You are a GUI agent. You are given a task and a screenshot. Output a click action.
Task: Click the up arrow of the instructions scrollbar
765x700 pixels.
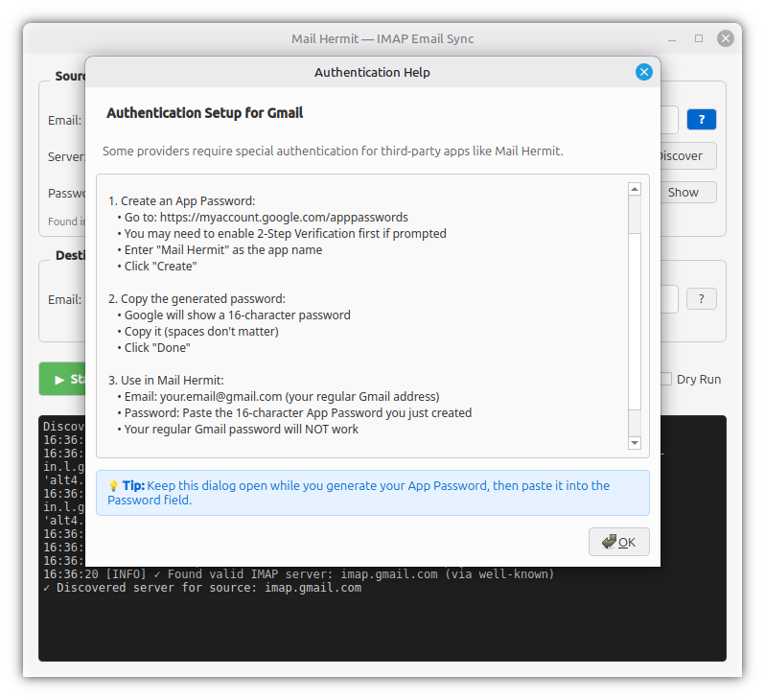tap(635, 190)
